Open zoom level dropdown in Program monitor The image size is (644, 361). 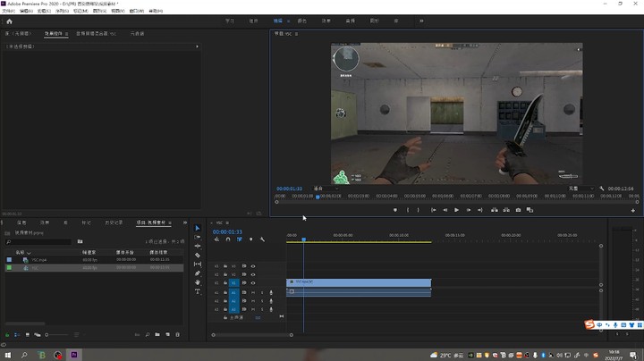pos(326,189)
